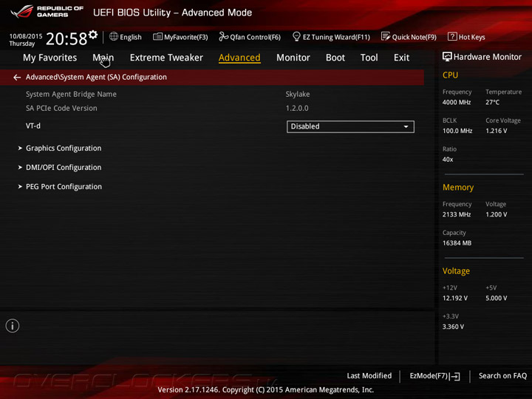Switch to the My Favorites tab

(x=50, y=58)
